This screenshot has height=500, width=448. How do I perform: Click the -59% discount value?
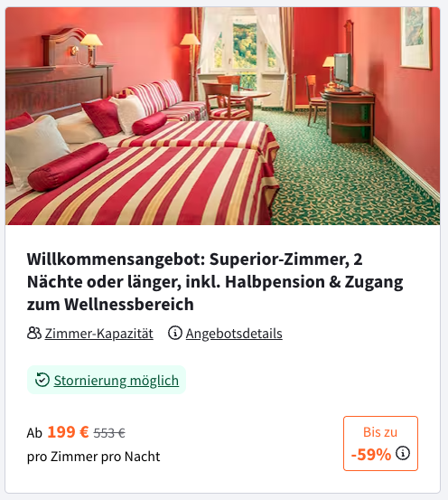click(371, 454)
